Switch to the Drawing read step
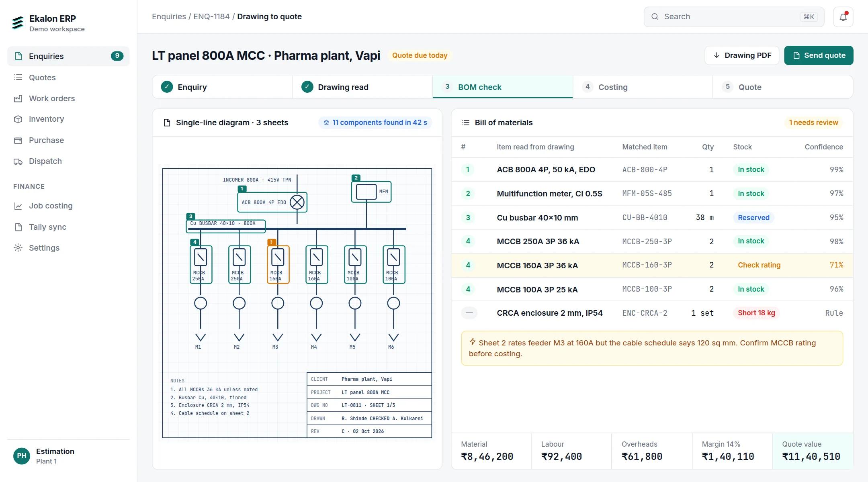Viewport: 868px width, 482px height. (362, 87)
